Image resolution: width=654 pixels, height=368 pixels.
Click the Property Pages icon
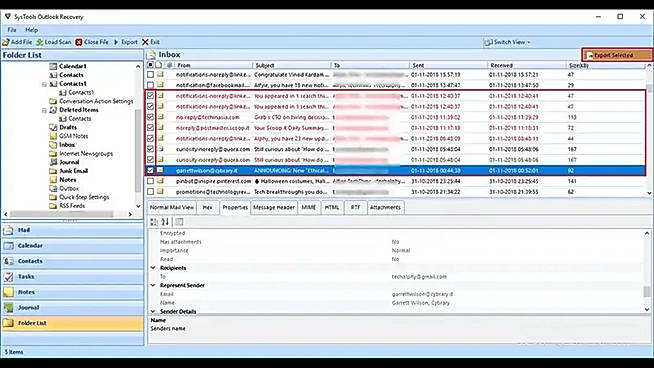tap(179, 222)
